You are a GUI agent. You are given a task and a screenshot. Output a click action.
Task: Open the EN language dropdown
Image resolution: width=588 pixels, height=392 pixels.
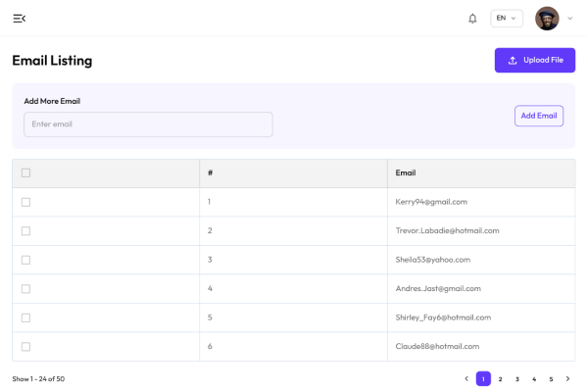pyautogui.click(x=507, y=19)
